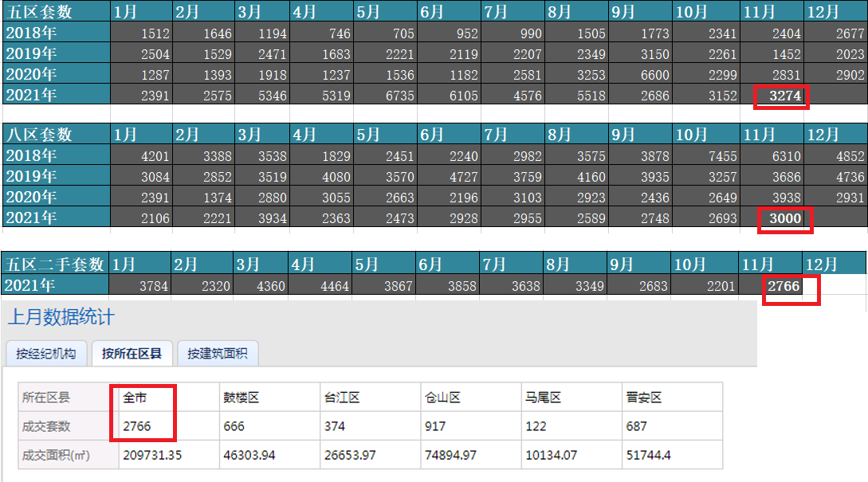Click 全市 column header in statistics table
The height and width of the screenshot is (482, 868).
[135, 398]
